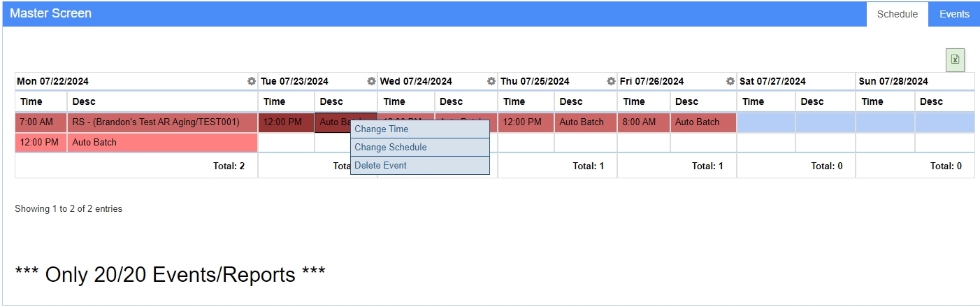Screen dimensions: 980x307
Task: Click the Monday 7:00 AM time cell
Action: pyautogui.click(x=41, y=122)
